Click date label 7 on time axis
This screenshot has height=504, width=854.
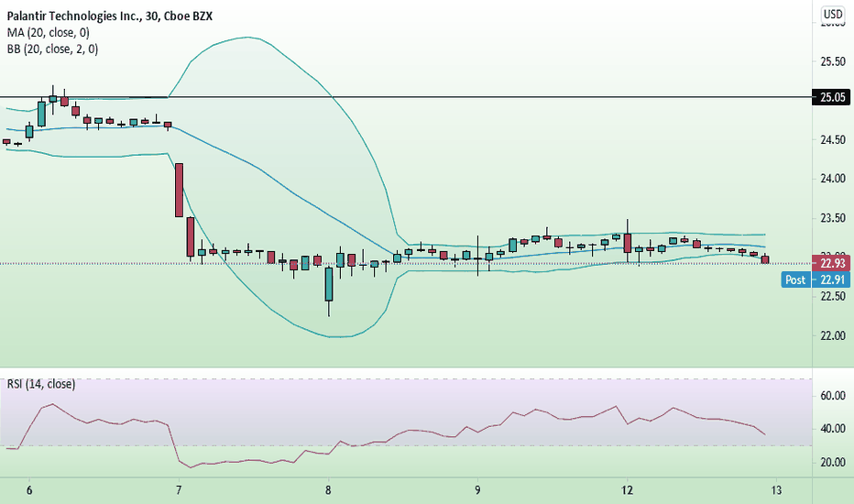coord(179,490)
